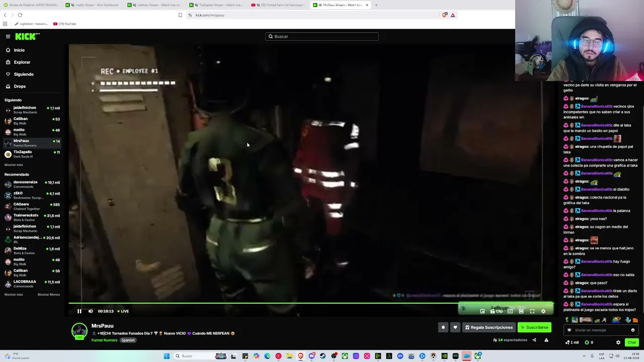Open the Kick hamburger sidebar menu
This screenshot has width=644, height=362.
click(8, 36)
